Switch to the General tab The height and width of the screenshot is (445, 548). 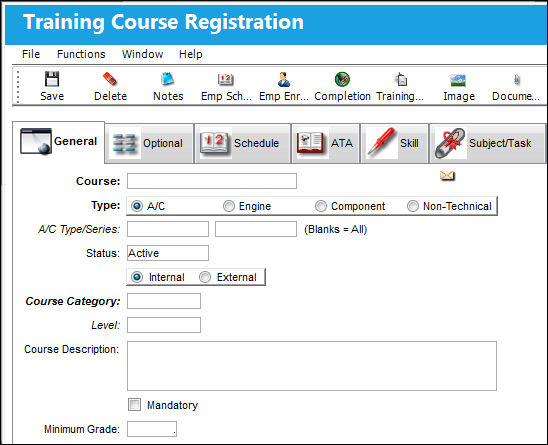click(x=59, y=142)
